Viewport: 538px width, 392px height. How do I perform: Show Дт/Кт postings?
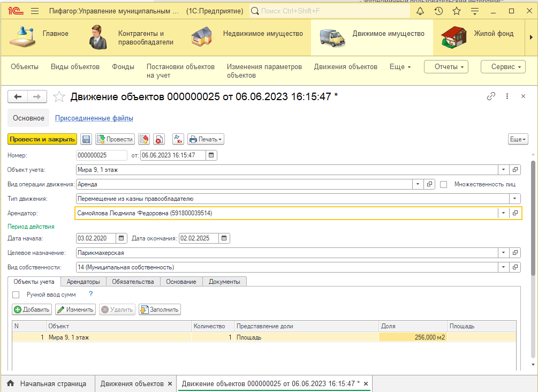pyautogui.click(x=178, y=139)
